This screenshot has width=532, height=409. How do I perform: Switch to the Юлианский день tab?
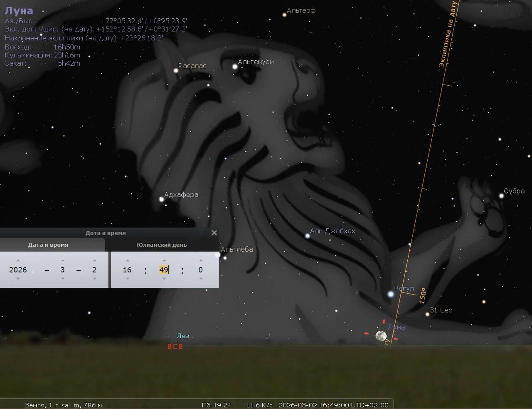[162, 245]
